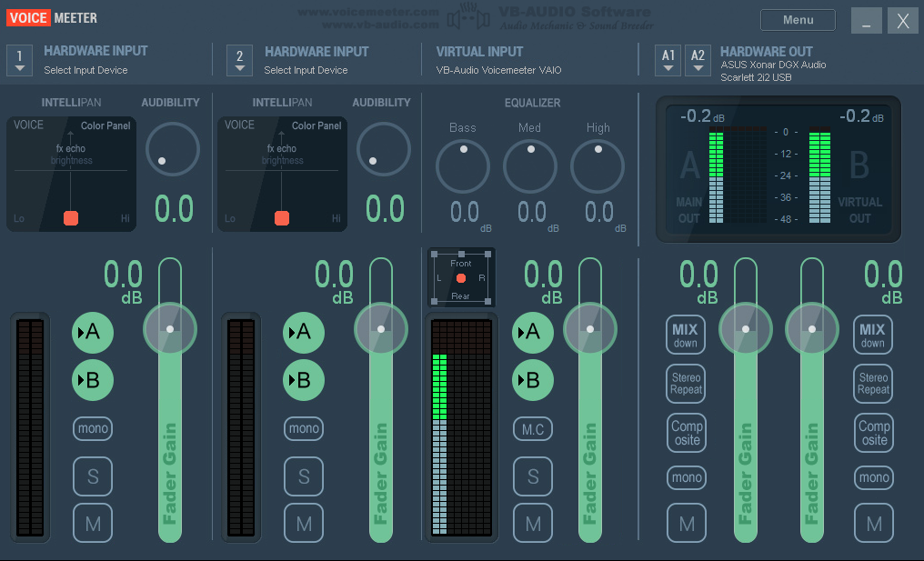Image resolution: width=924 pixels, height=561 pixels.
Task: Click VOICE label in Input 1 Intellipan
Action: (28, 125)
